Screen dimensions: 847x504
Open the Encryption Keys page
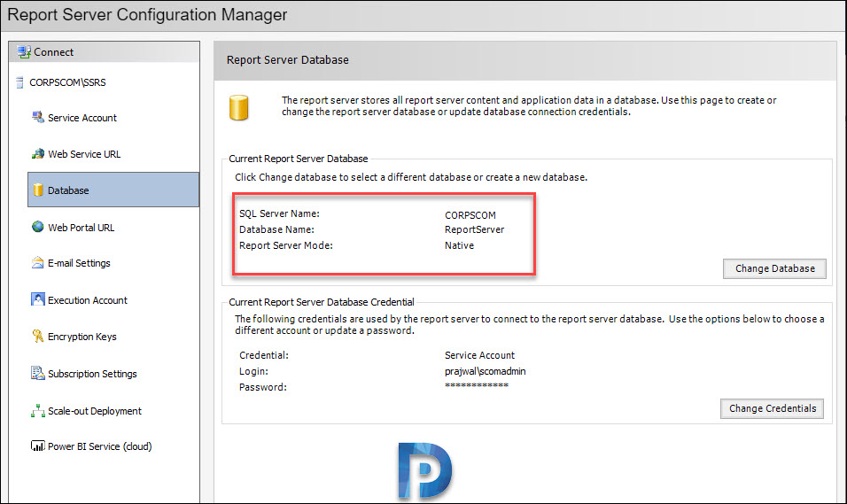point(82,337)
